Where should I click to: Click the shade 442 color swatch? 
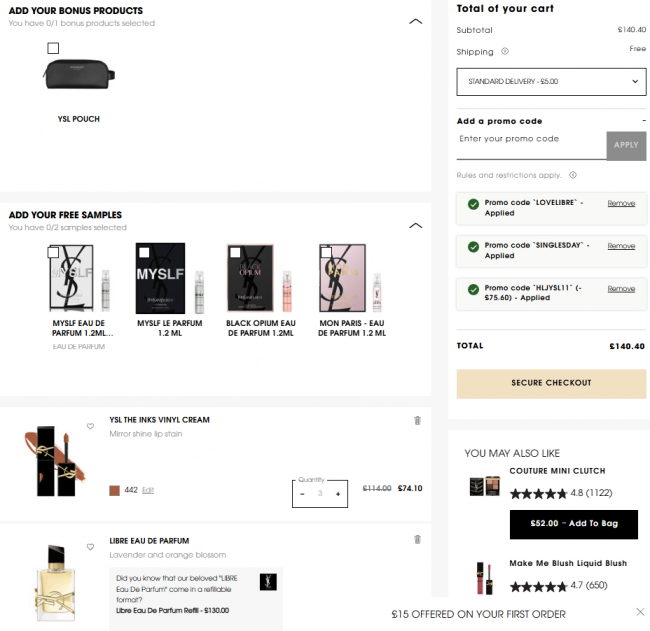tap(115, 490)
